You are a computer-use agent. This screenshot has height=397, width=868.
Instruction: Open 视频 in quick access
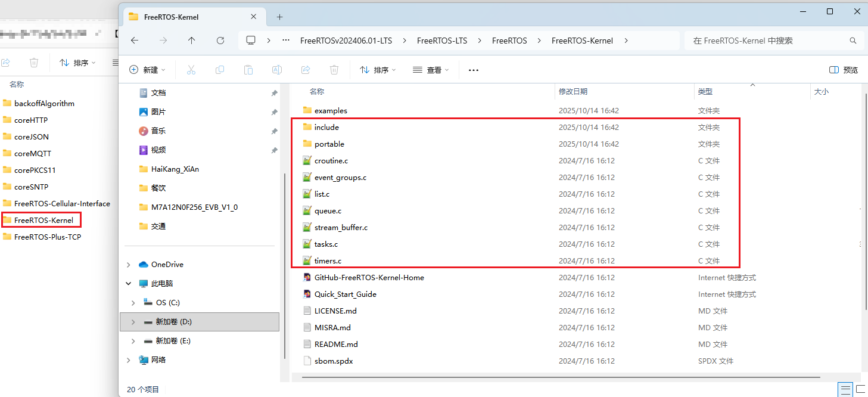pos(158,150)
